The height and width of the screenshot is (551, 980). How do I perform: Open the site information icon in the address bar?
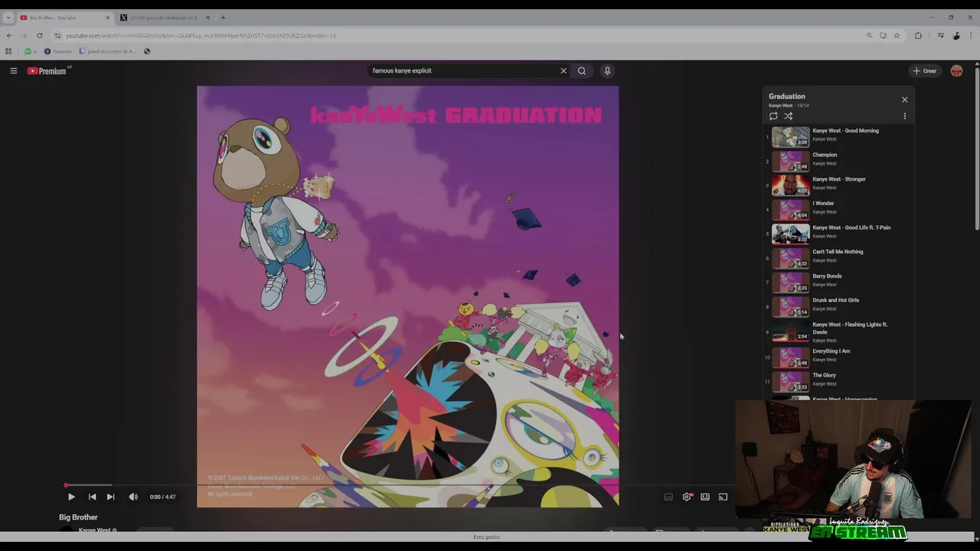pos(57,35)
